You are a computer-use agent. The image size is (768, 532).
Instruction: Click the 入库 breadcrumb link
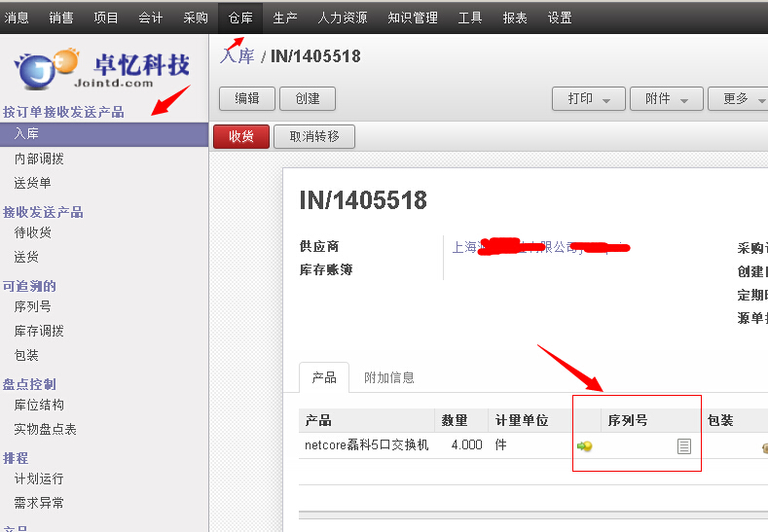pyautogui.click(x=238, y=56)
